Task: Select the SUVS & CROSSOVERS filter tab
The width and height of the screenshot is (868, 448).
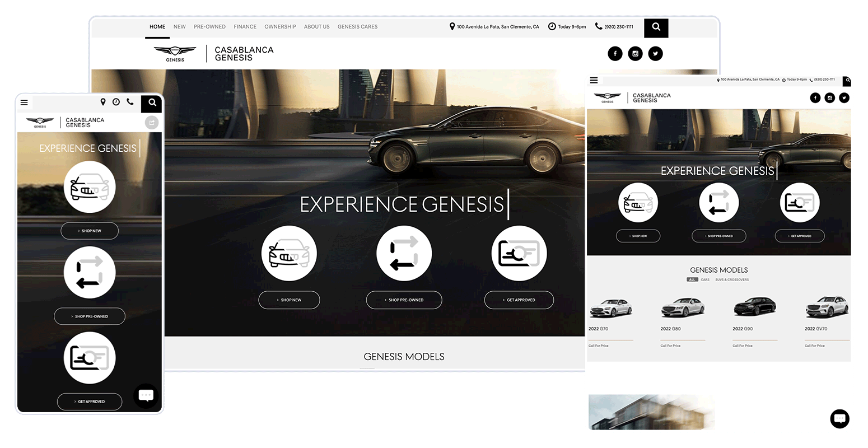Action: click(x=731, y=279)
